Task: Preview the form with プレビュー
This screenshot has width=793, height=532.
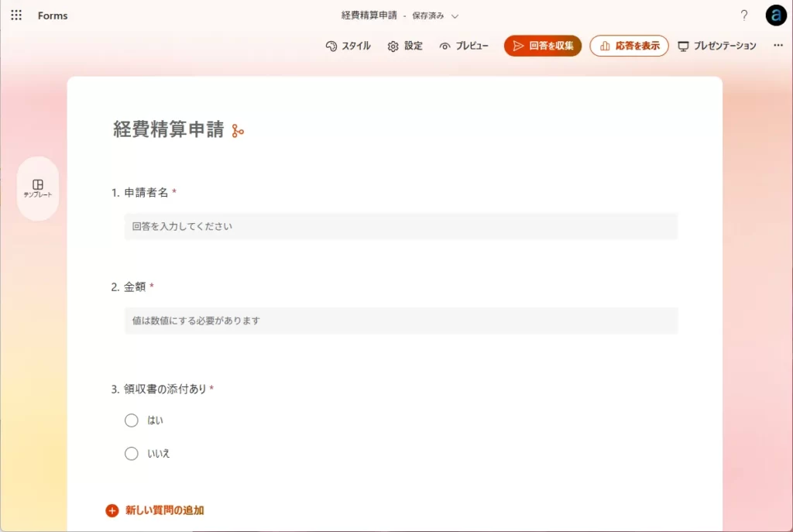Action: coord(465,46)
